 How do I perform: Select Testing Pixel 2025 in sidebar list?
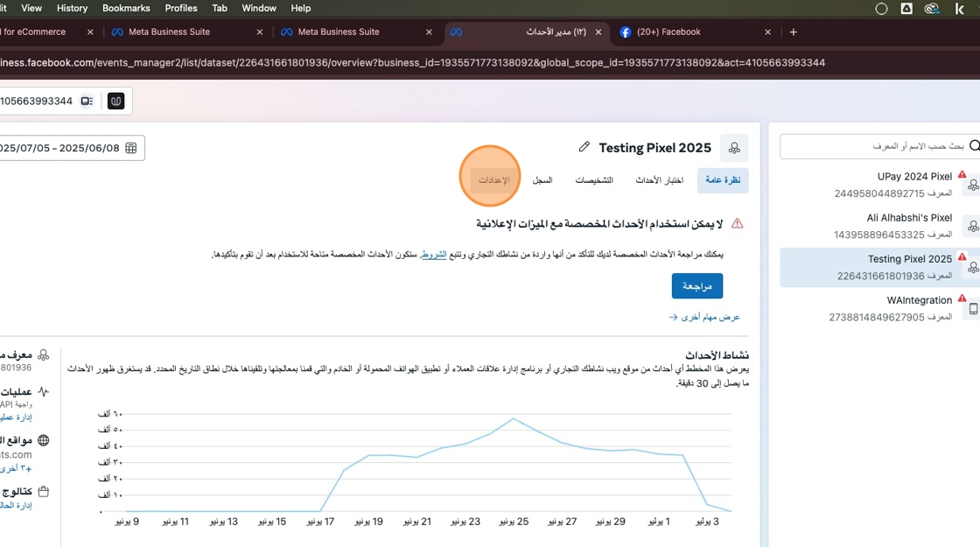[x=880, y=267]
